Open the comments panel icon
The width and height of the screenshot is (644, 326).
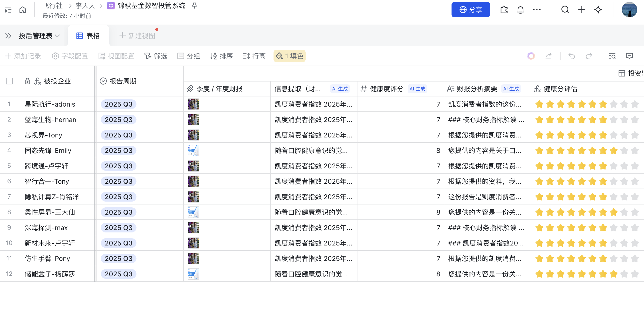629,56
